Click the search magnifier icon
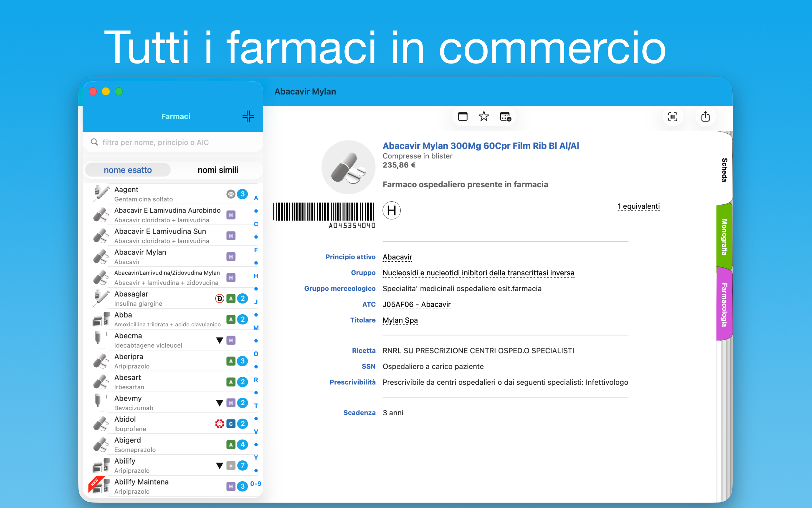Viewport: 812px width, 508px height. (x=94, y=142)
